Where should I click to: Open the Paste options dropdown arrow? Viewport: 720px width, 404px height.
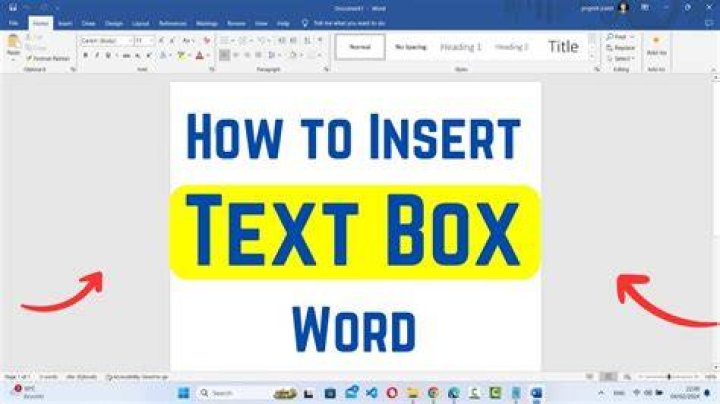point(13,60)
